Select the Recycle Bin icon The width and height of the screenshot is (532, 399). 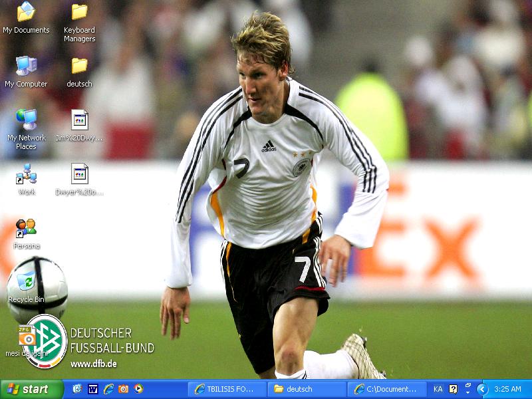tap(26, 287)
